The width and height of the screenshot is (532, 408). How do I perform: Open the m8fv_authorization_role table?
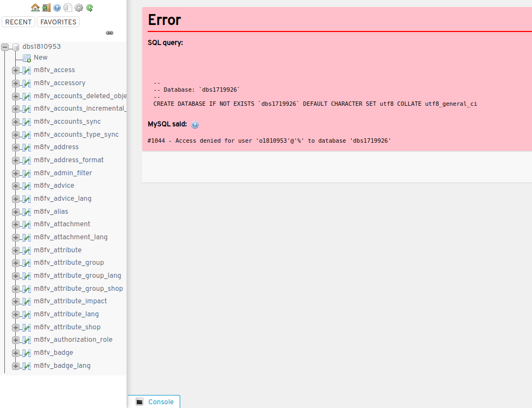73,340
